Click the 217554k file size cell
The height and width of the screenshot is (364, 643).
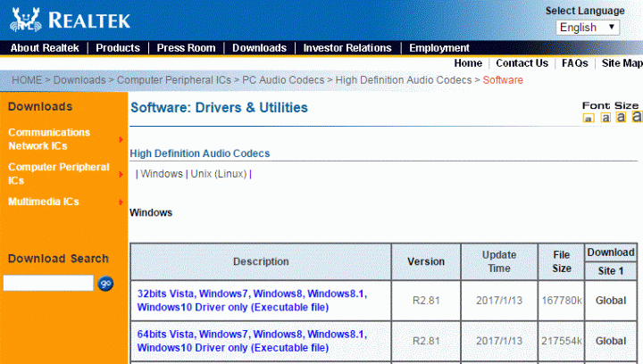pyautogui.click(x=562, y=341)
